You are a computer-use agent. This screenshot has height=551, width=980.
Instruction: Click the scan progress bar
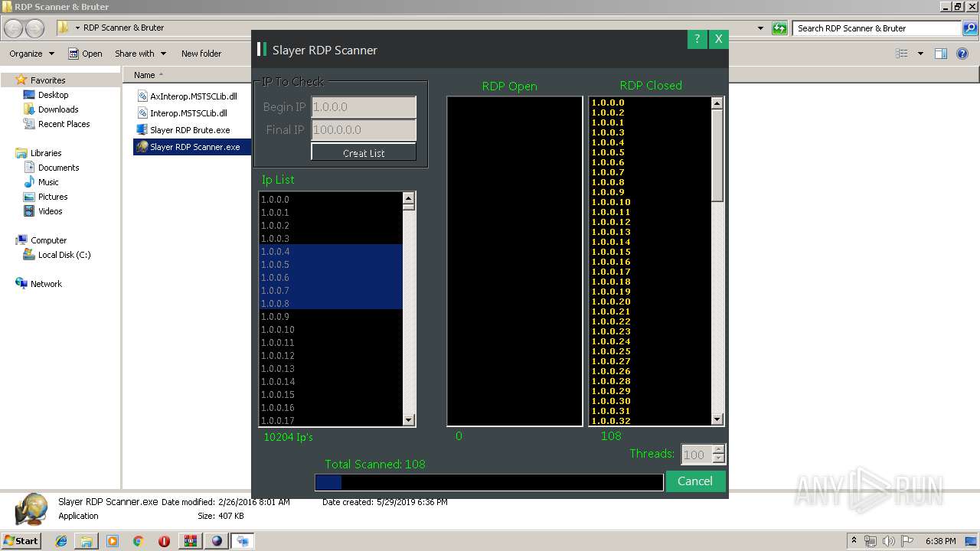coord(488,482)
